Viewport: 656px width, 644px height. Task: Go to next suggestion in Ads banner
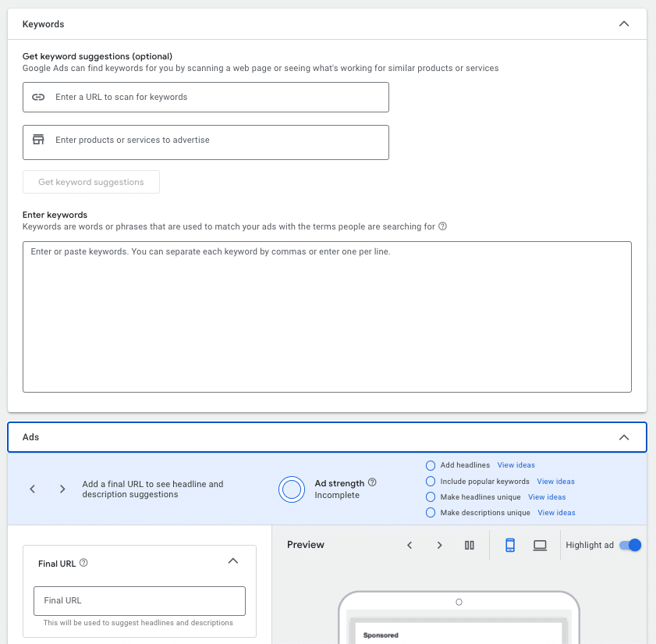[62, 489]
